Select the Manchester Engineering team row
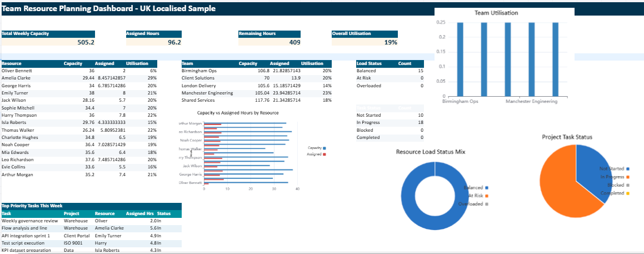644x254 pixels. 207,93
